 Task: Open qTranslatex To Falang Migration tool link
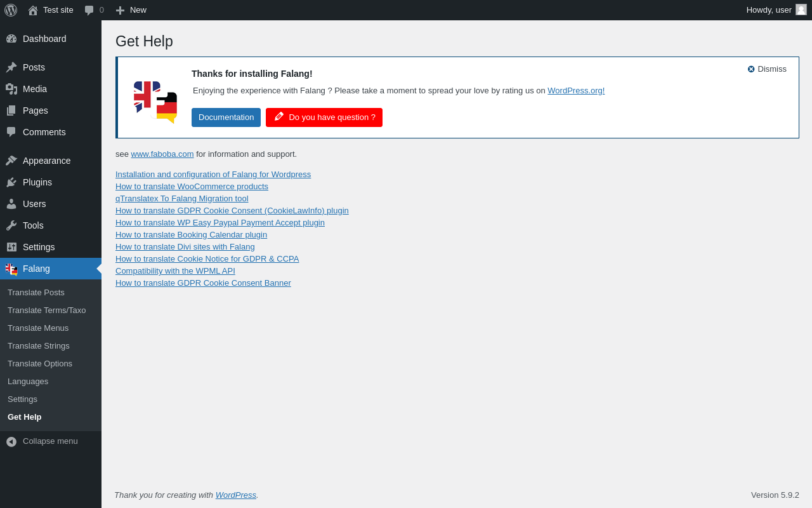(182, 199)
